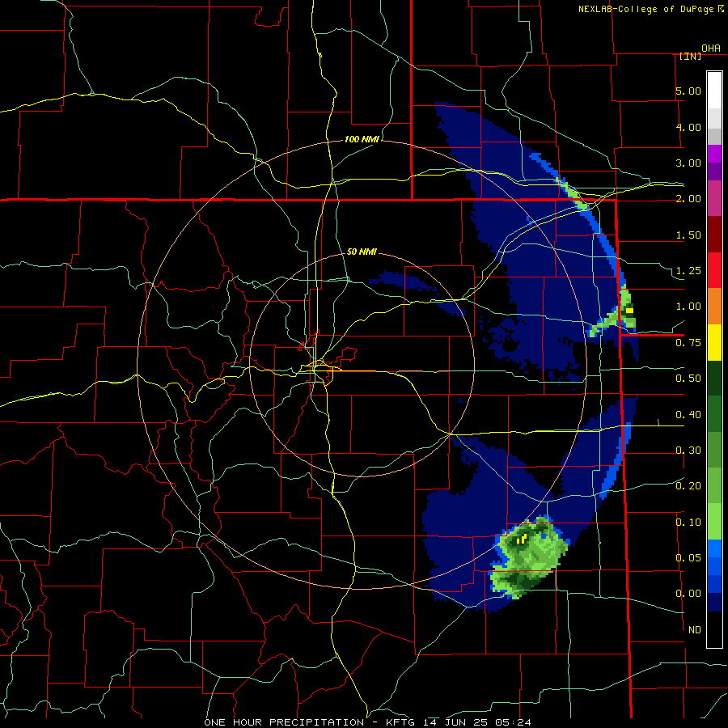
Task: Click the NEXLAB-College of DuPage credit text
Action: [x=645, y=9]
